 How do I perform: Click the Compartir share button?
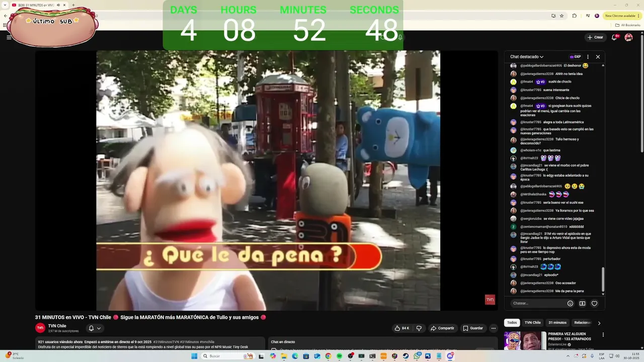(442, 328)
